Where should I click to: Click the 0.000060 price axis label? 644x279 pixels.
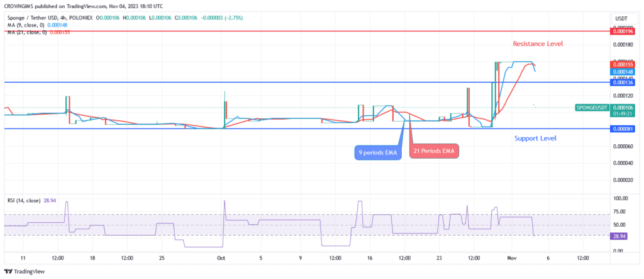pyautogui.click(x=623, y=147)
